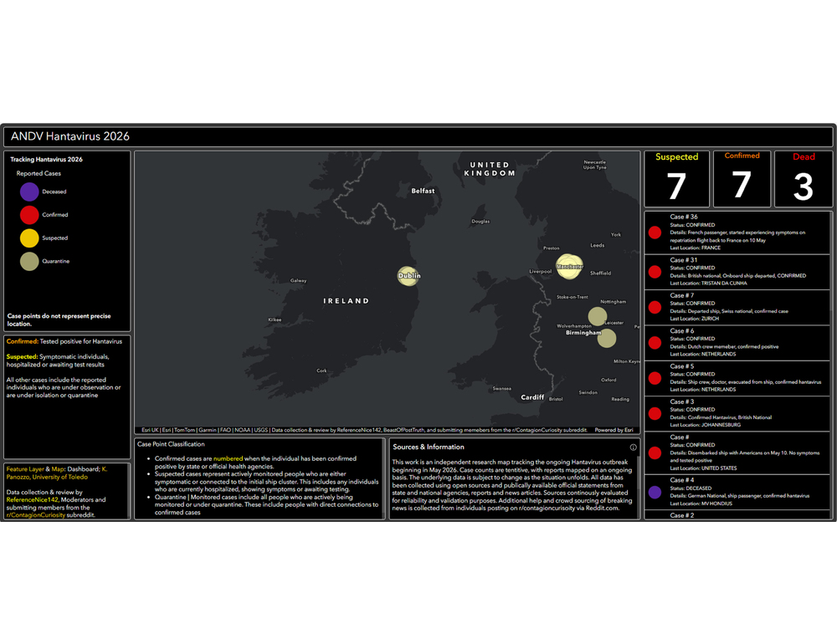Screen dimensions: 837x644
Task: Click the 'Powered by Esri' attribution
Action: point(614,430)
